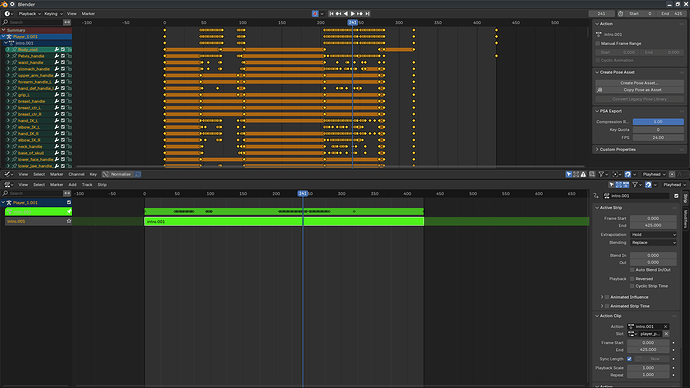Expand the Body_root channel group

pos(8,50)
